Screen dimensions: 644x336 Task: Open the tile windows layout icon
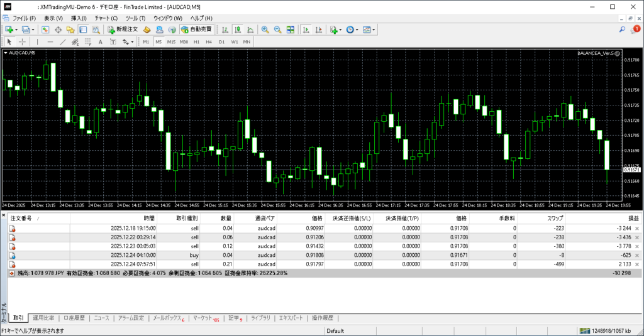tap(291, 30)
